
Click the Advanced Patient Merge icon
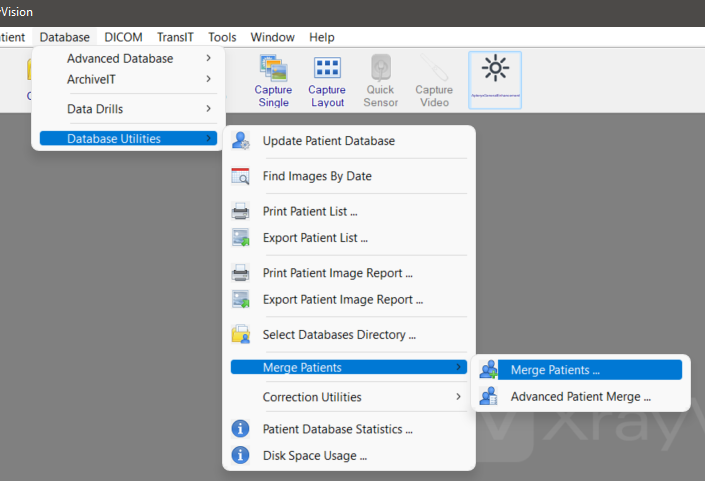coord(488,396)
